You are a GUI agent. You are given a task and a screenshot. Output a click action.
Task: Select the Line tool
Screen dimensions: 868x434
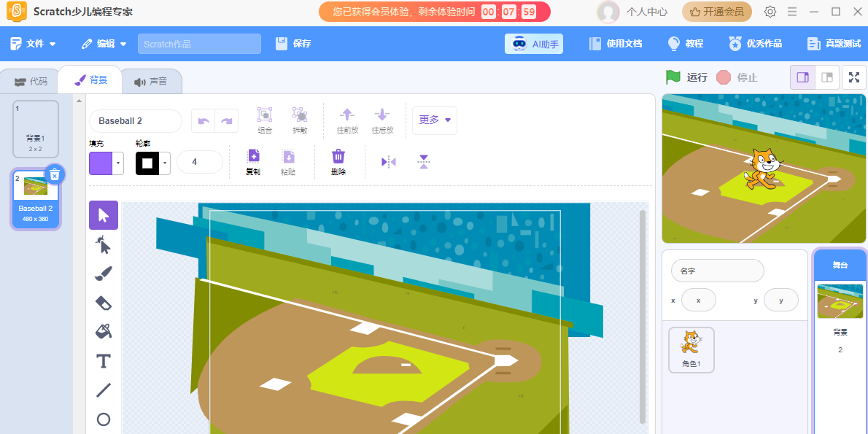103,390
